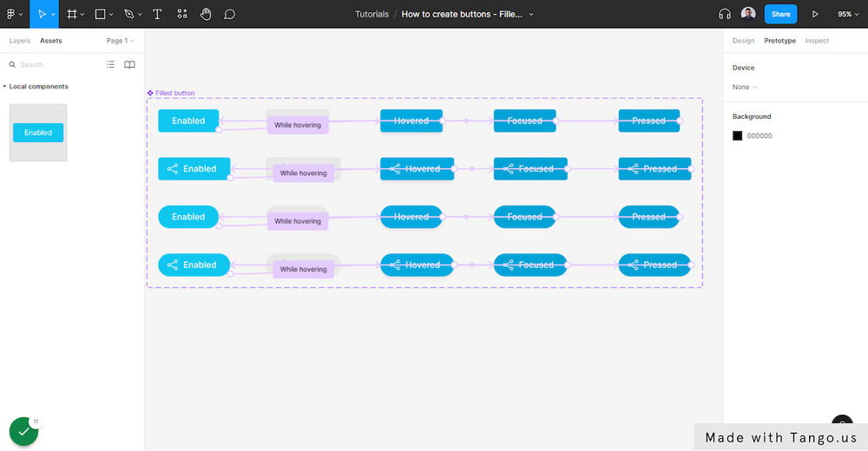Open the Device None dropdown
Image resolution: width=868 pixels, height=451 pixels.
pos(745,87)
